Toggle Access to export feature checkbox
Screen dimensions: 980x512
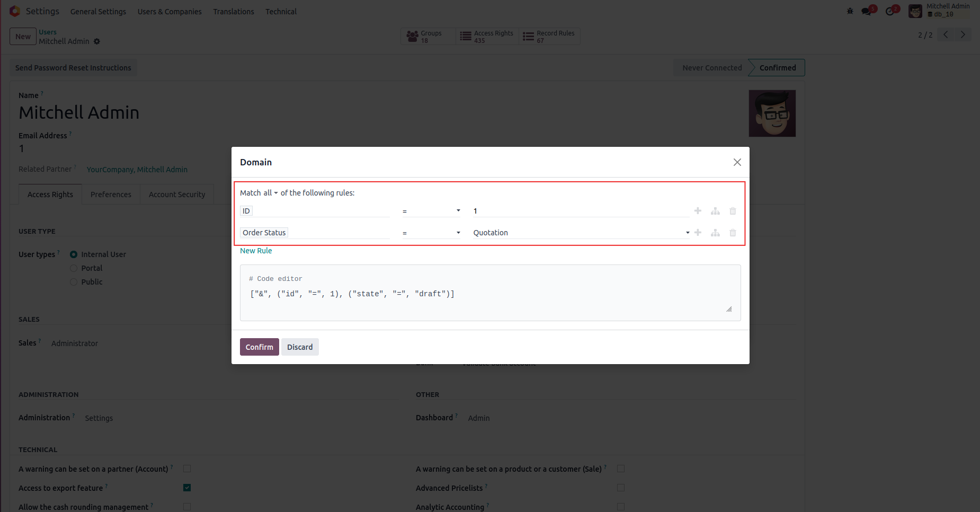(x=187, y=488)
